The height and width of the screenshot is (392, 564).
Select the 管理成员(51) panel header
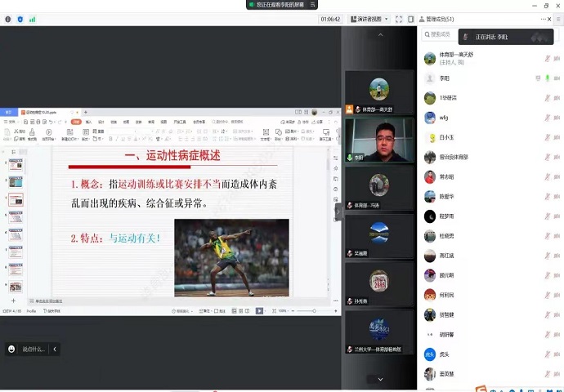440,19
